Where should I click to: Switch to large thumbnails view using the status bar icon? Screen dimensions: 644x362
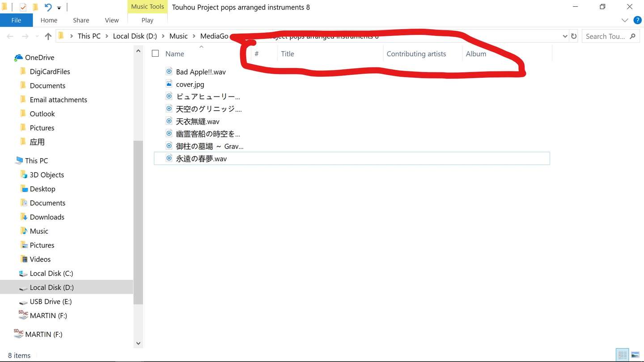[635, 355]
